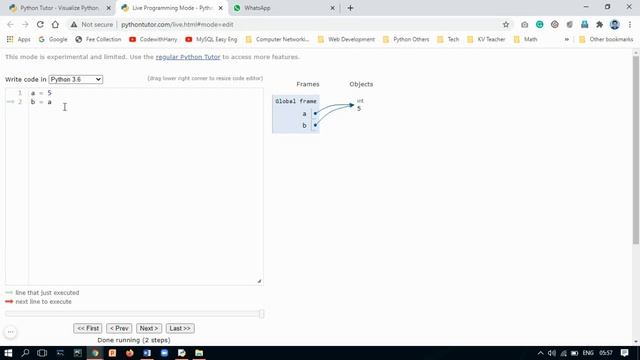Go back using the browser back arrow
Image resolution: width=640 pixels, height=360 pixels.
(10, 24)
